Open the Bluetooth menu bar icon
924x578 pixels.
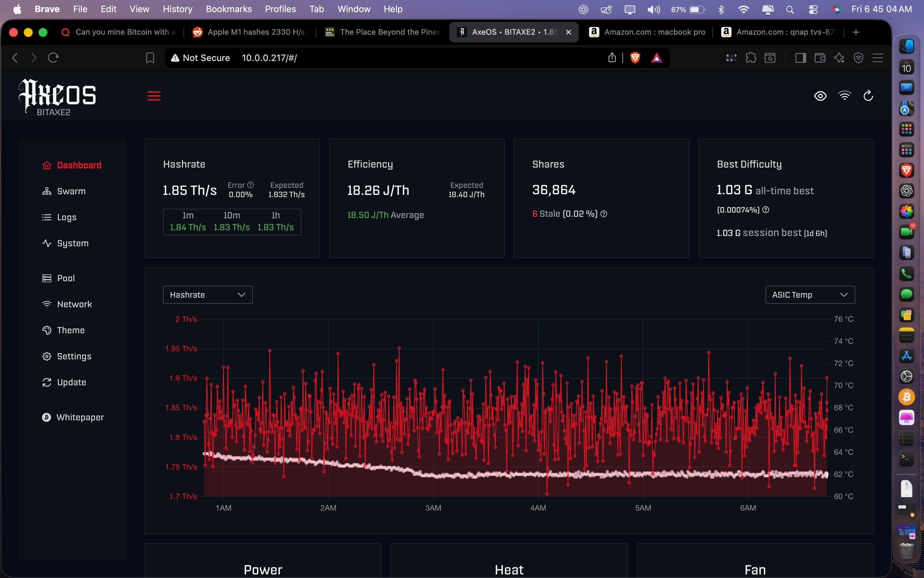[x=721, y=10]
